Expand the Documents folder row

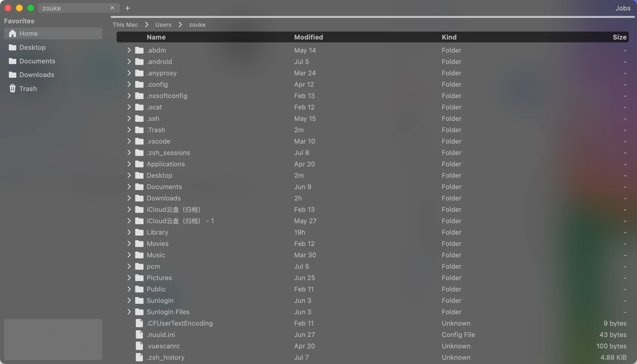129,187
